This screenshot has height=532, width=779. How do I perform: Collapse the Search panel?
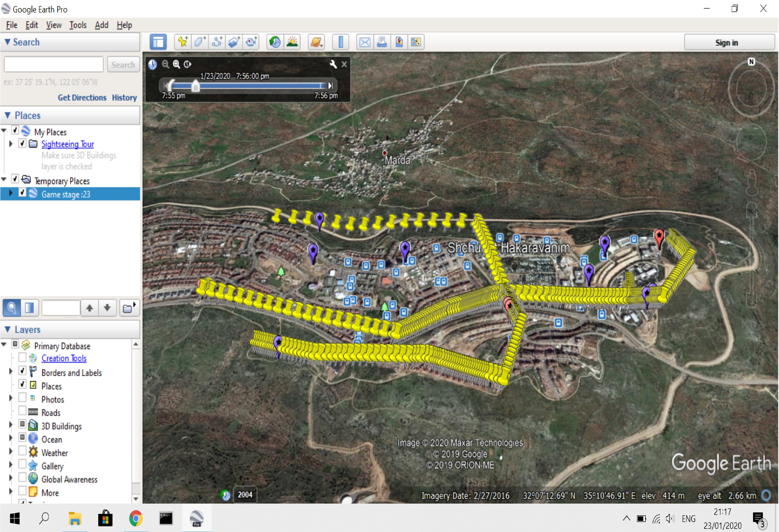point(7,42)
